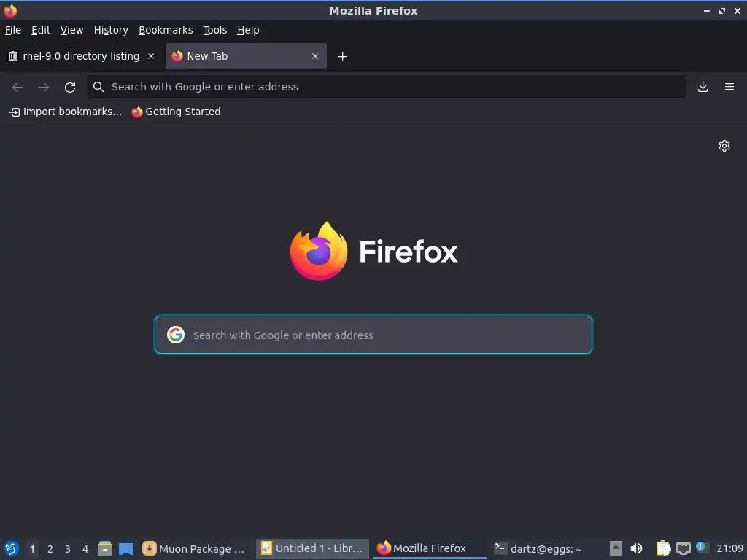Open the Getting Started bookmark
The height and width of the screenshot is (560, 747).
[177, 112]
